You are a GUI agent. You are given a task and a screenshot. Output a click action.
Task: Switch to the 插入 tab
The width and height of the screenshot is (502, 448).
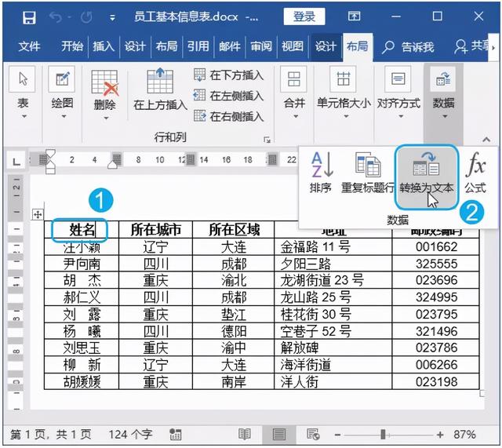(104, 46)
